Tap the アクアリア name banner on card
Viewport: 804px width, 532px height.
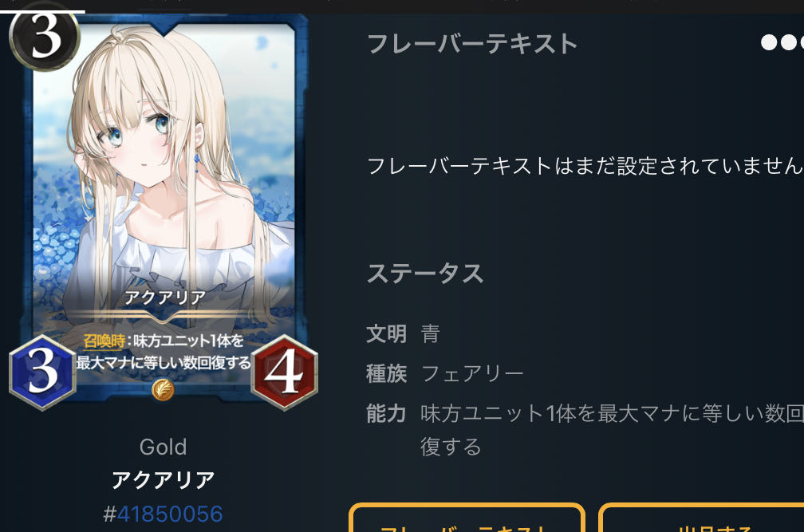point(164,298)
